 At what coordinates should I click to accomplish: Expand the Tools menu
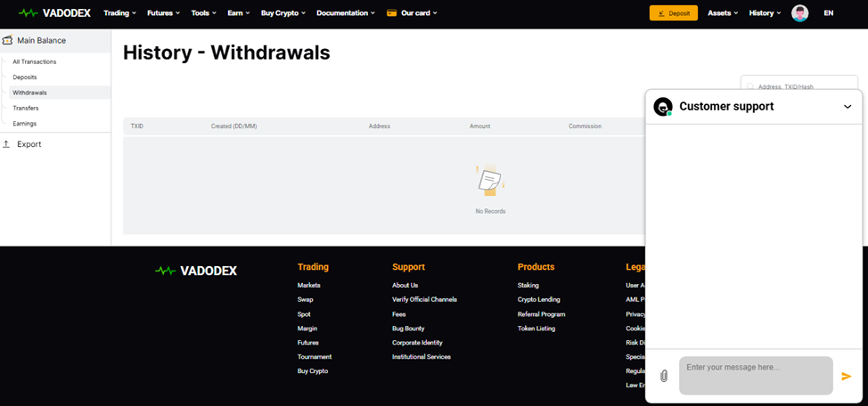[204, 12]
